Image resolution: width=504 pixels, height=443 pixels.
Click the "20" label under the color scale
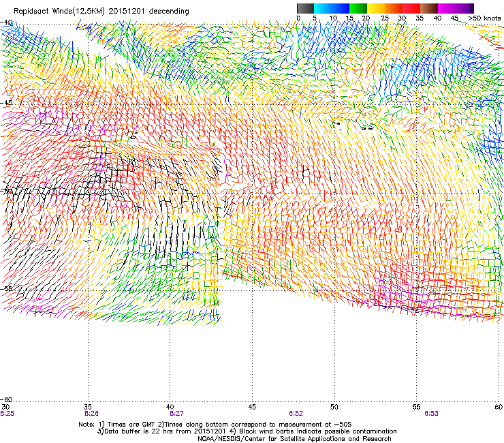[366, 18]
